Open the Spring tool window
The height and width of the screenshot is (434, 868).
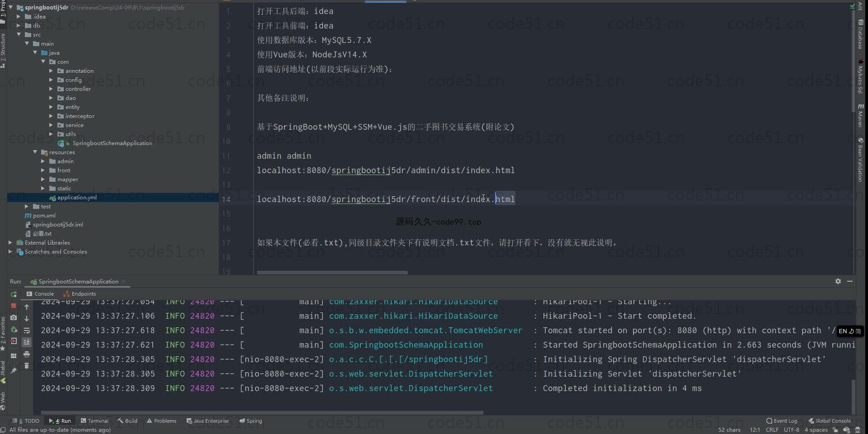pyautogui.click(x=250, y=421)
